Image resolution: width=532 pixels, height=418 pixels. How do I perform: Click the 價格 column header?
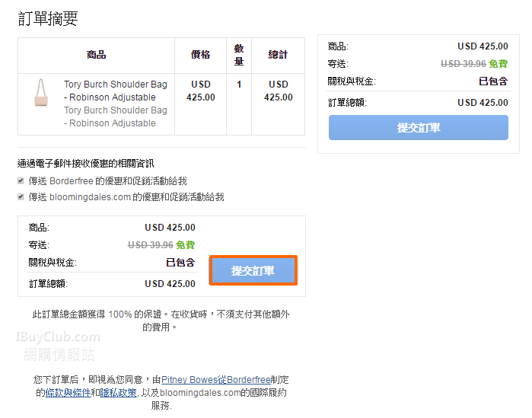tap(200, 55)
